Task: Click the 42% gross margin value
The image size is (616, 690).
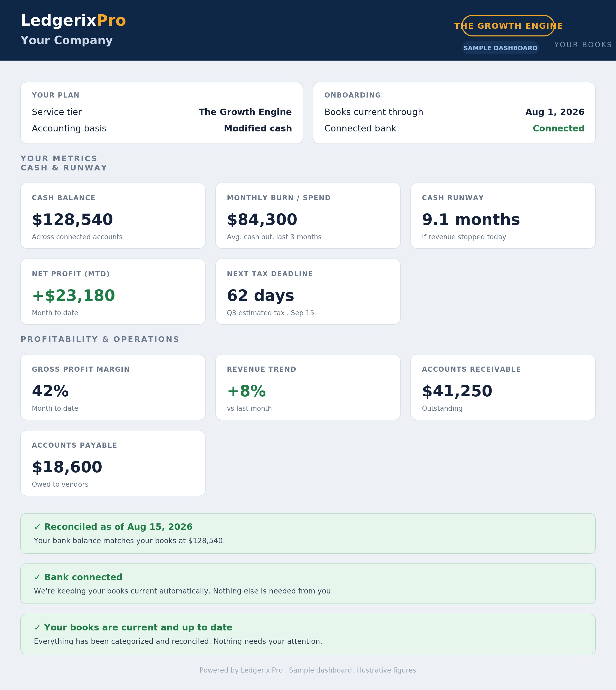Action: pos(50,391)
